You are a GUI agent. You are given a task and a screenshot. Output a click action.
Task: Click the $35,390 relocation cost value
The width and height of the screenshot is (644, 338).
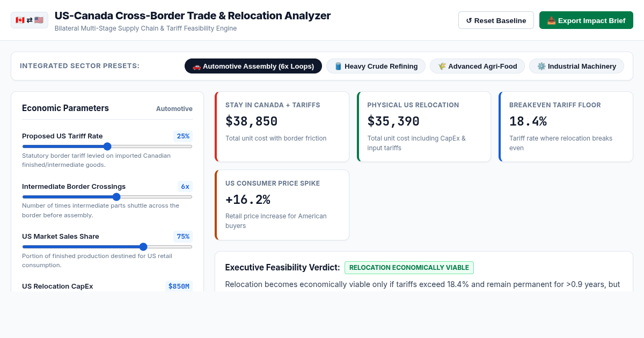coord(393,121)
